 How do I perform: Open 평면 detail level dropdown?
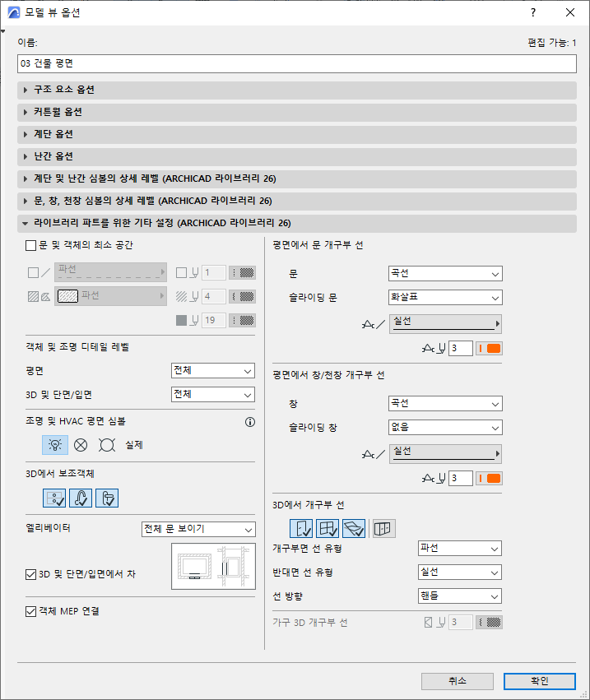coord(213,370)
